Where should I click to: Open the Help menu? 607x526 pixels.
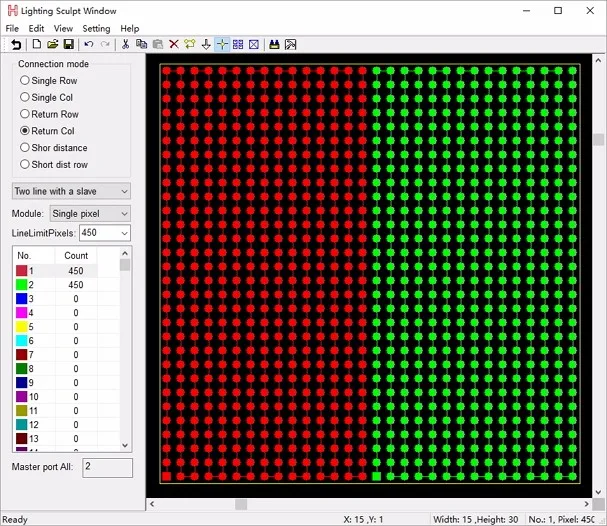(x=129, y=29)
